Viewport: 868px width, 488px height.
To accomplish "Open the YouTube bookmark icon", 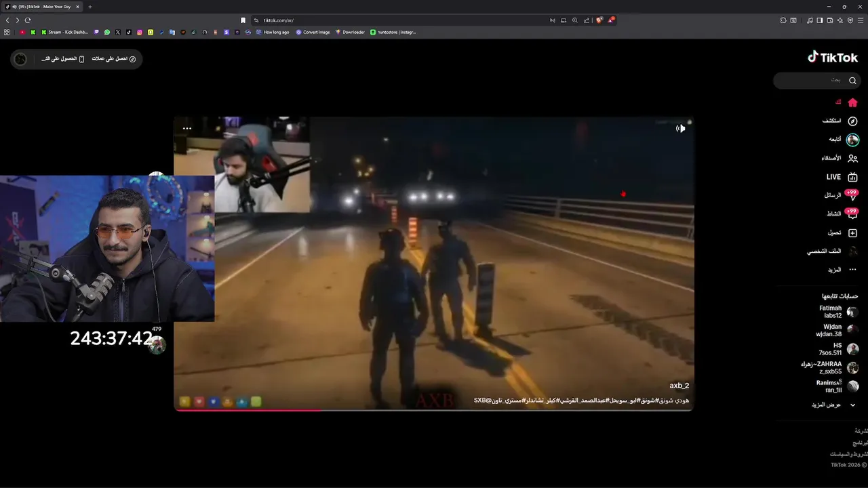I will point(22,32).
